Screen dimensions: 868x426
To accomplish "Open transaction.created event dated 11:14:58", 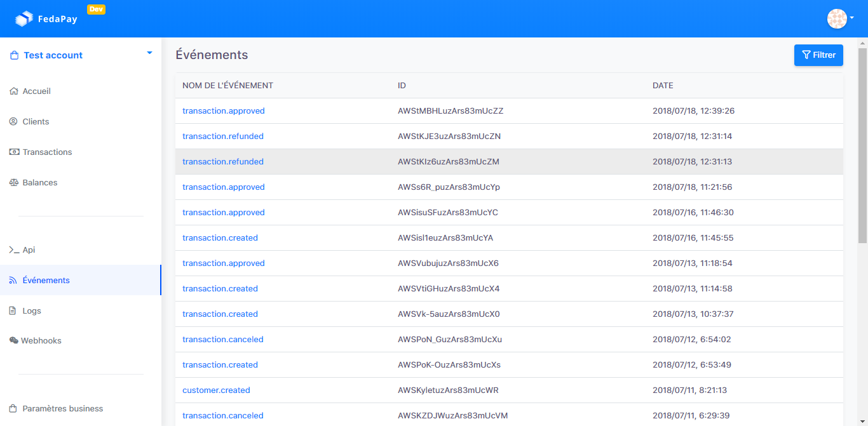I will (220, 288).
